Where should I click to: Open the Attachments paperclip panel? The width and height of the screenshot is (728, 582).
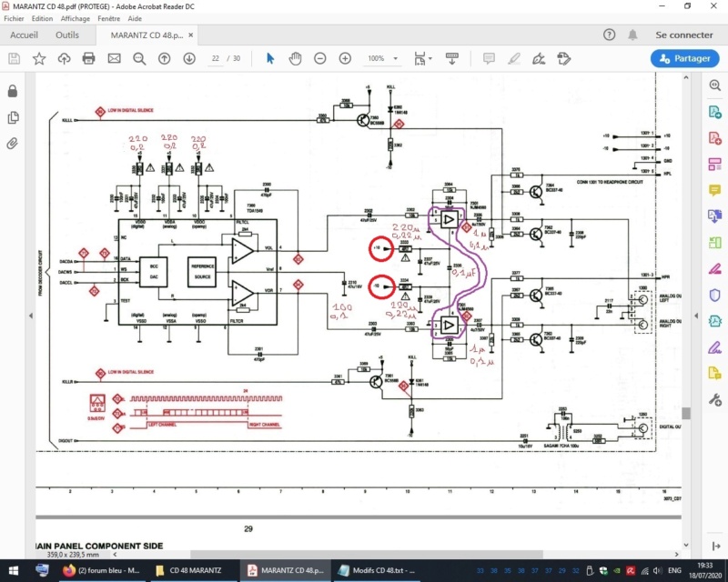tap(13, 144)
